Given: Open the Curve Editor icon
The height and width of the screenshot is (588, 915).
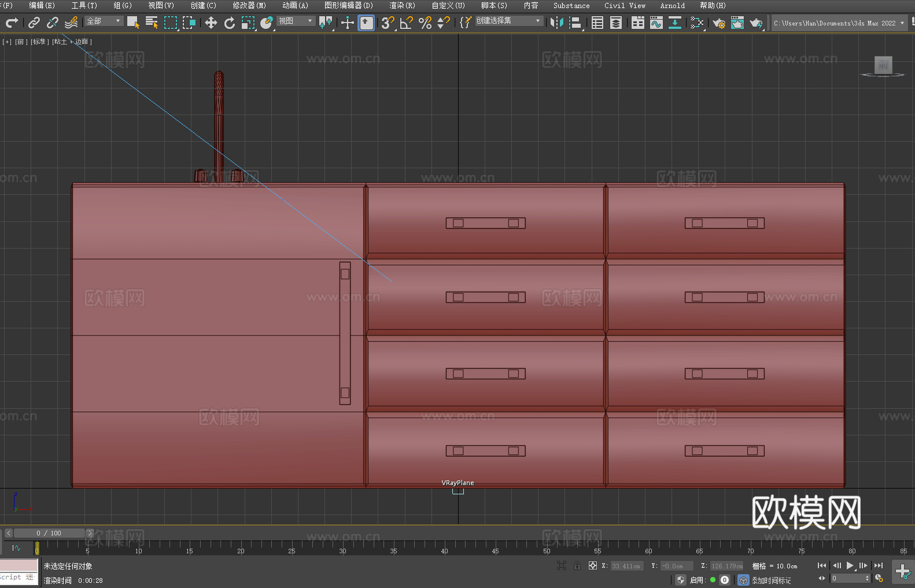Looking at the screenshot, I should click(x=656, y=23).
